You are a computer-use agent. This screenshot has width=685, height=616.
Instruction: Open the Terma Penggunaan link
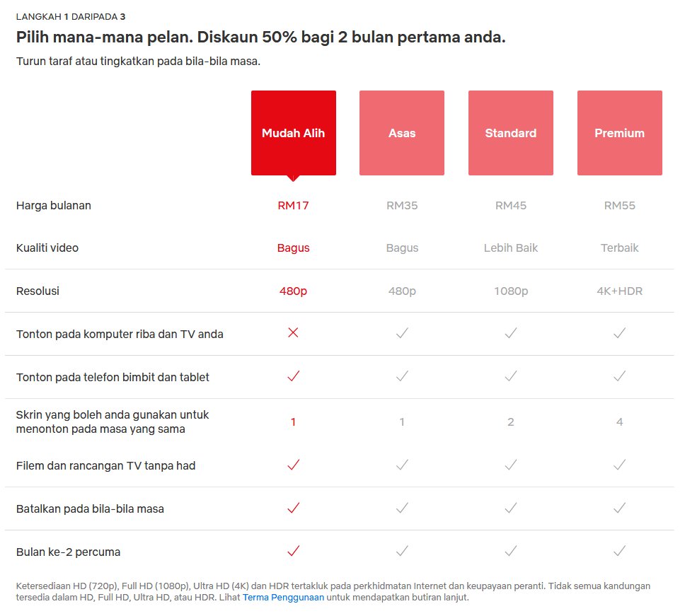click(283, 597)
